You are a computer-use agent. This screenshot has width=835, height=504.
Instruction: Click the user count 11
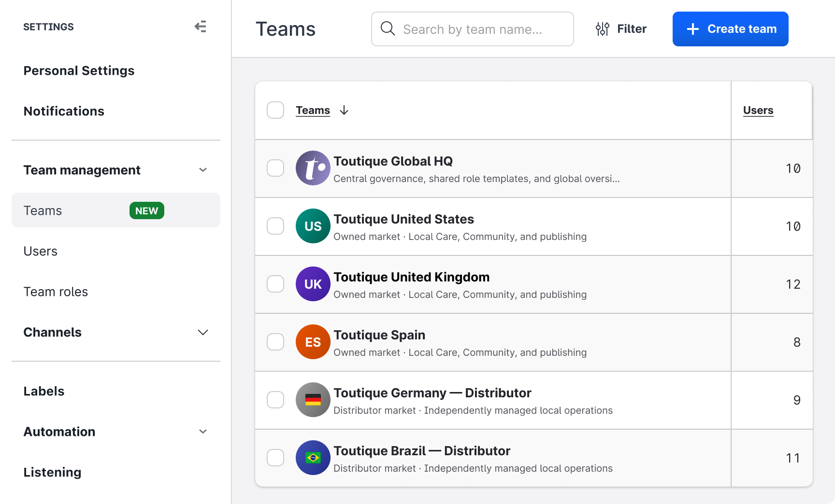[x=793, y=458]
